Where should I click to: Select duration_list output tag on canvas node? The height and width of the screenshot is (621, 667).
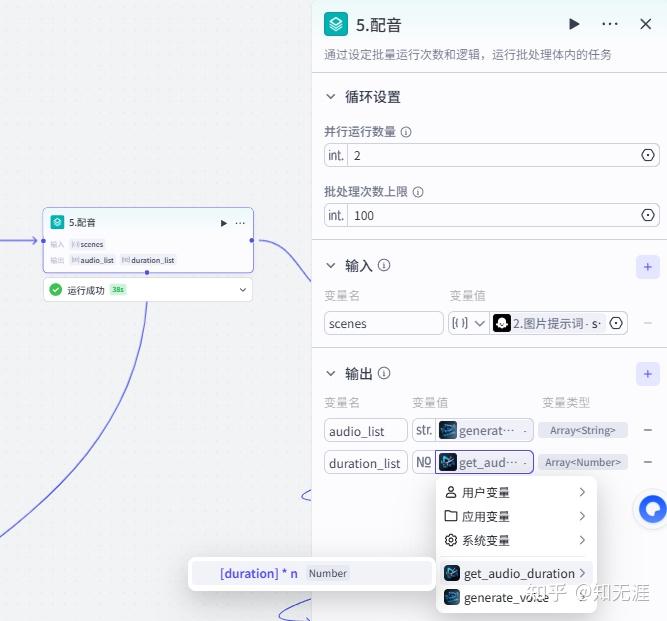coord(148,260)
